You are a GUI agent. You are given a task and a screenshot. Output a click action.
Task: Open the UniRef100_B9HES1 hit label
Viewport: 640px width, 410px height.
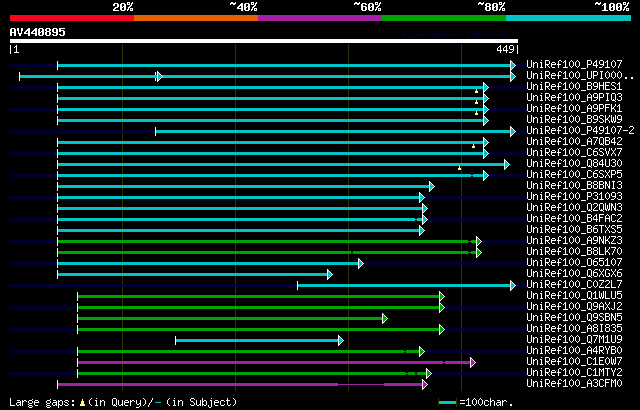coord(574,86)
